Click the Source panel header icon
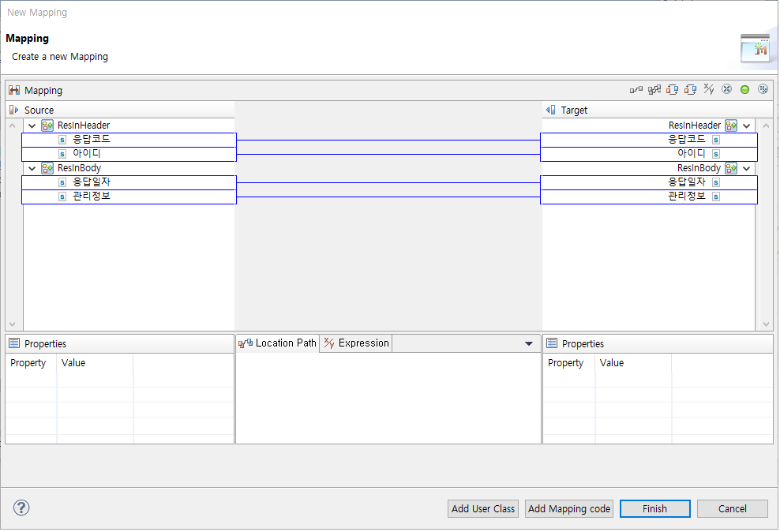 (x=11, y=110)
